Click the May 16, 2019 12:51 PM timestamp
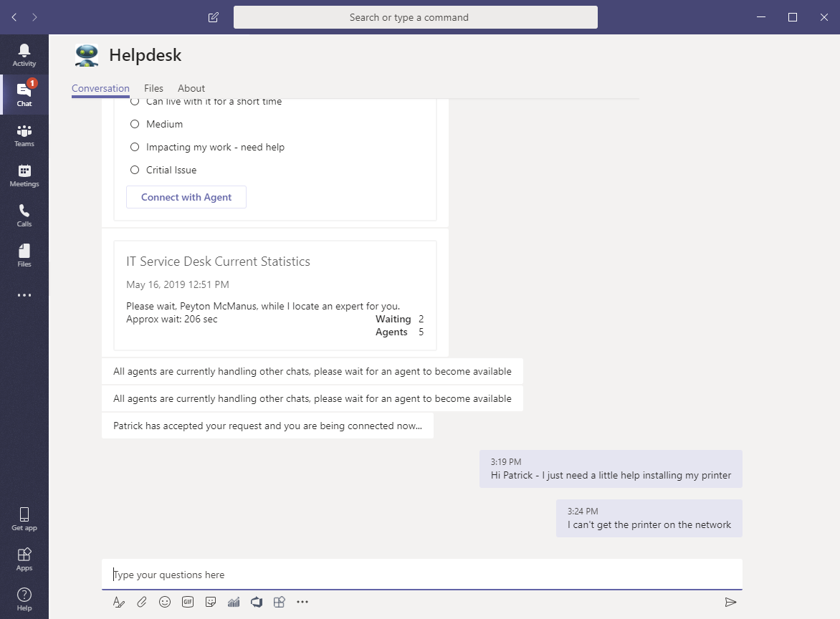This screenshot has width=840, height=619. pyautogui.click(x=178, y=285)
